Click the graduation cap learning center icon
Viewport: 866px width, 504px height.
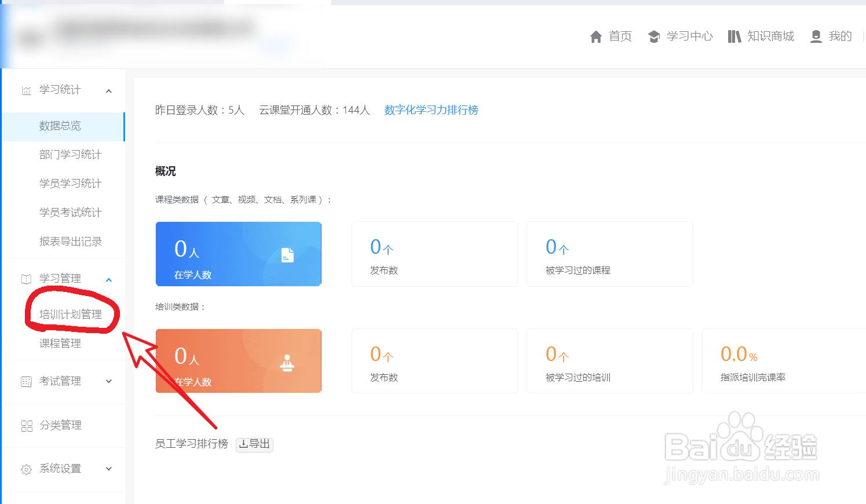click(654, 37)
